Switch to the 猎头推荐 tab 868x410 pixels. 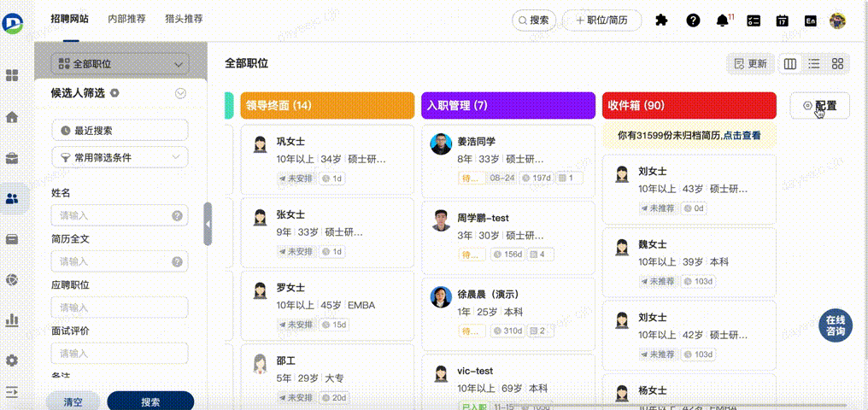coord(183,18)
